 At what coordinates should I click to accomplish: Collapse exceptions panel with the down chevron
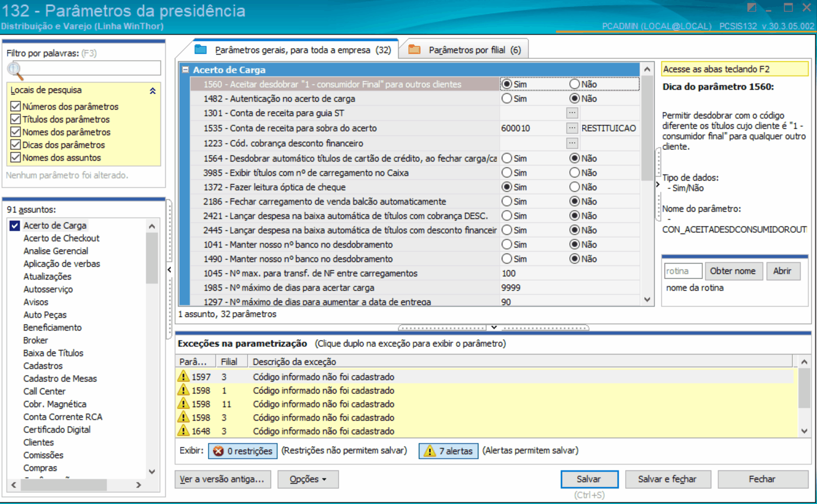494,327
